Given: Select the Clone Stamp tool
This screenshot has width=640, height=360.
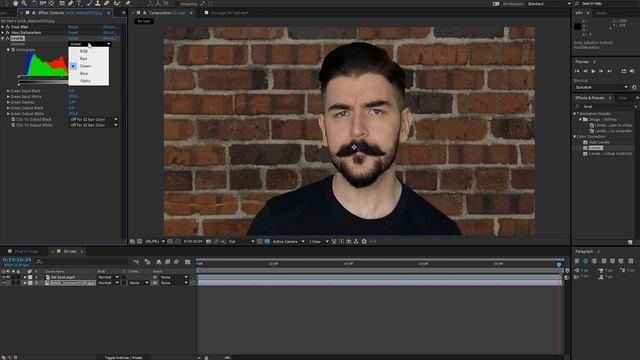Looking at the screenshot, I should click(98, 3).
